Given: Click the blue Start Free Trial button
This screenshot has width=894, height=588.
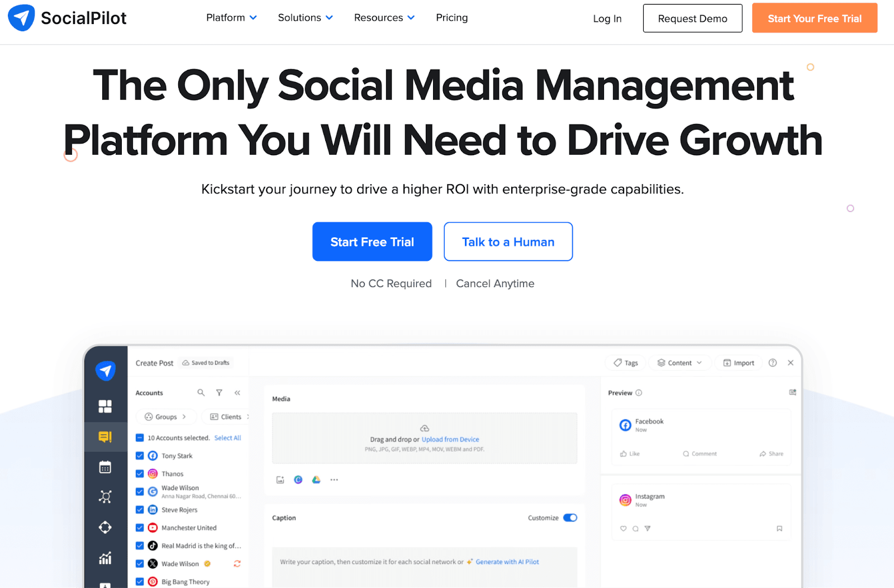Looking at the screenshot, I should pos(372,242).
